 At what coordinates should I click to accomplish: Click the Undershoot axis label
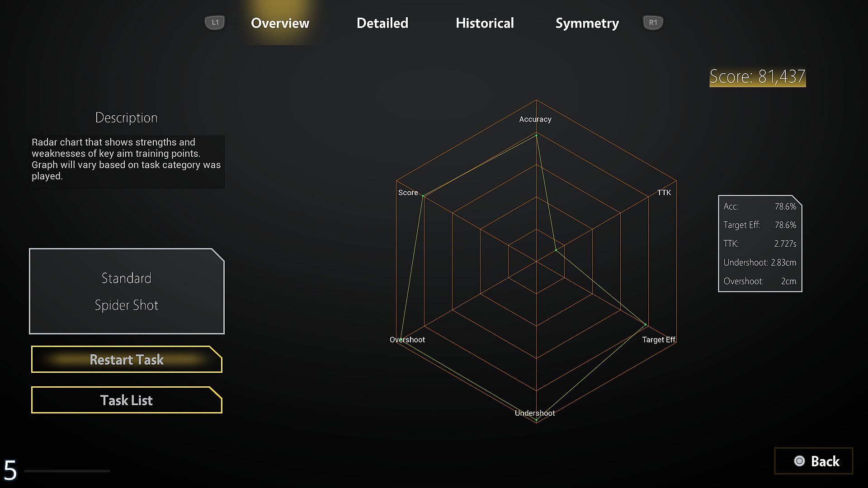point(535,413)
